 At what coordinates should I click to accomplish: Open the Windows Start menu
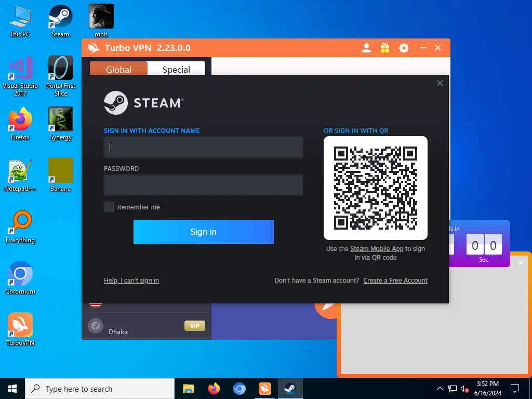coord(12,389)
